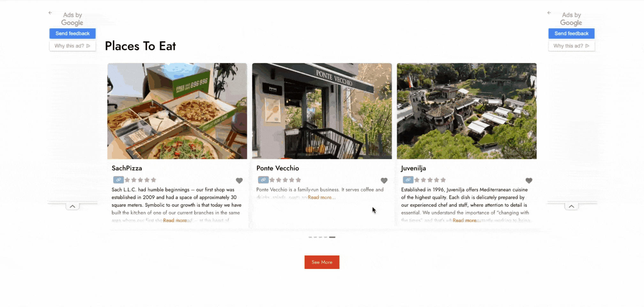Open the Juvenilja aerial photo thumbnail
This screenshot has height=307, width=644.
466,111
